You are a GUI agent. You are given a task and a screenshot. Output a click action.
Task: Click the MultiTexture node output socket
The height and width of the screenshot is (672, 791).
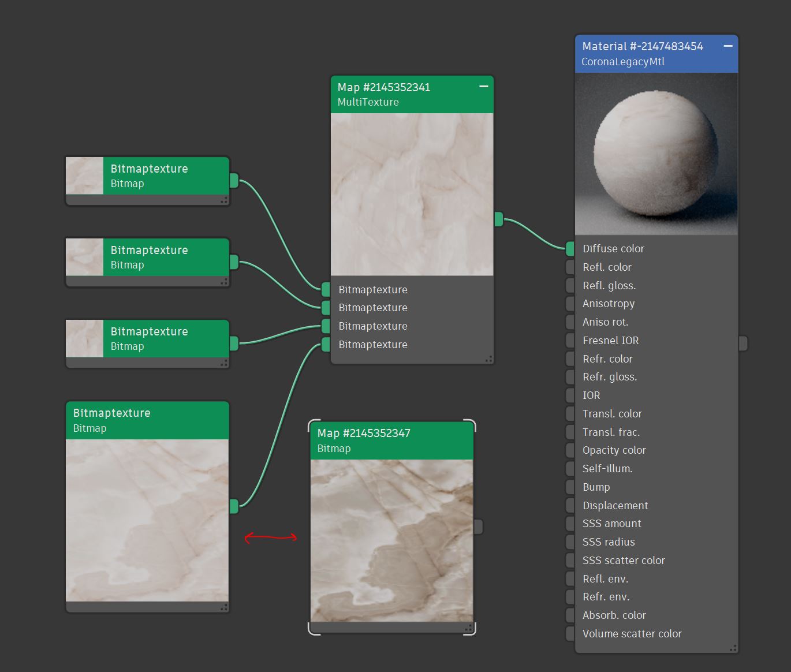(x=499, y=219)
